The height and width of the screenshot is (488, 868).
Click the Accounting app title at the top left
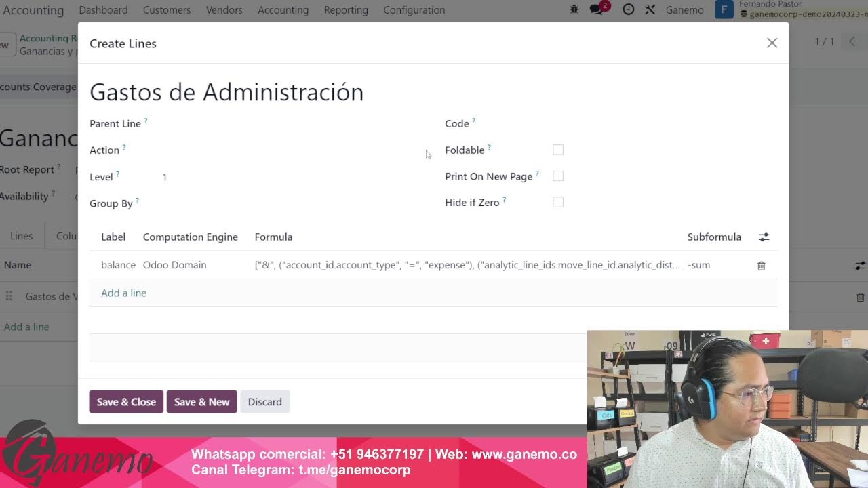coord(33,10)
